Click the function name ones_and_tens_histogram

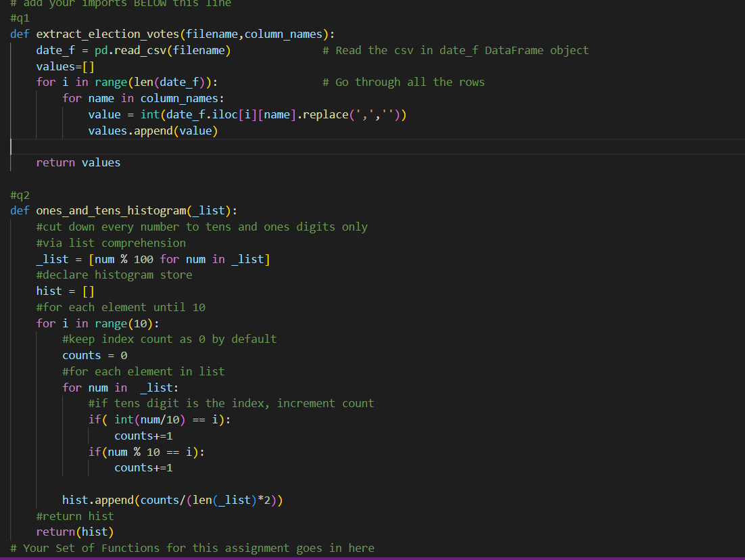pos(111,210)
